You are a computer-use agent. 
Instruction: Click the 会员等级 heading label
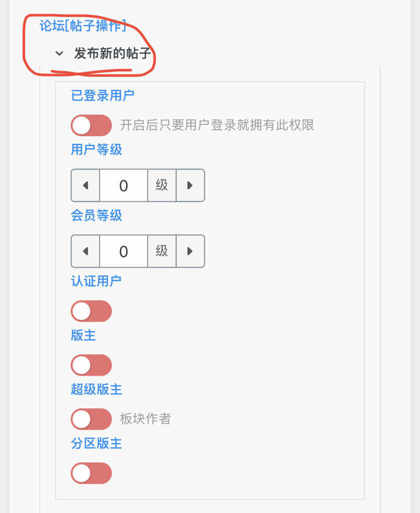[97, 215]
